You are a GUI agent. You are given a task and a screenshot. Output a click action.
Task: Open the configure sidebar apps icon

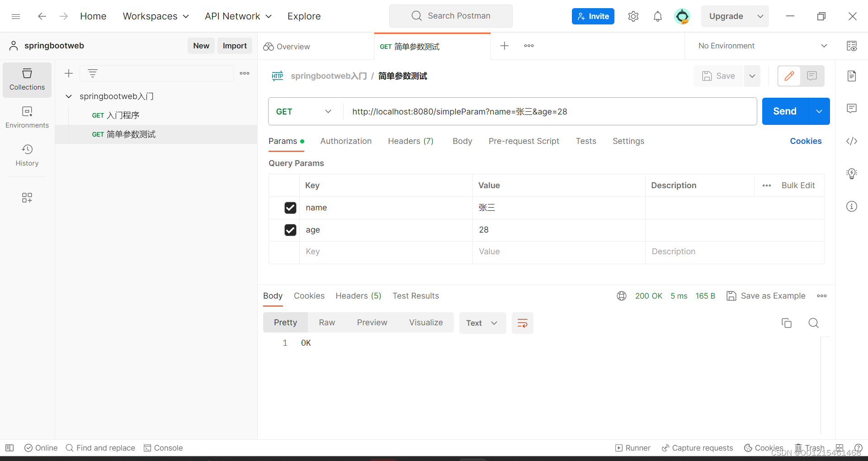(27, 198)
